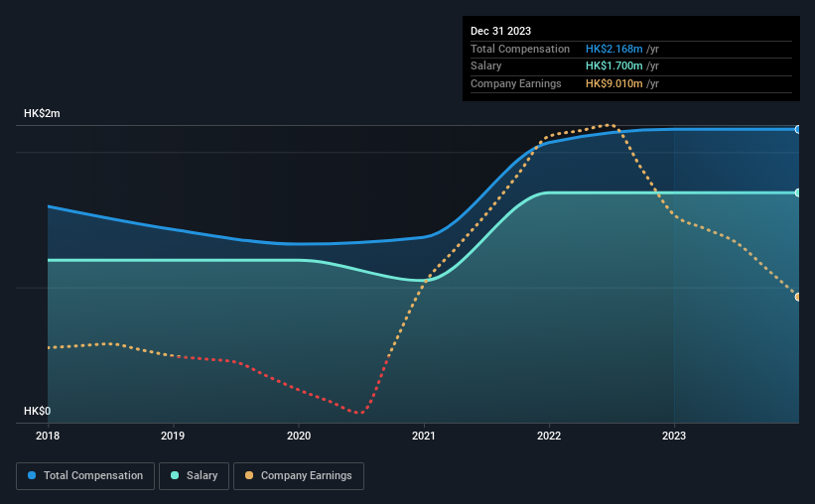This screenshot has width=815, height=504.
Task: Click the orange Company Earnings legend dot
Action: click(x=249, y=475)
